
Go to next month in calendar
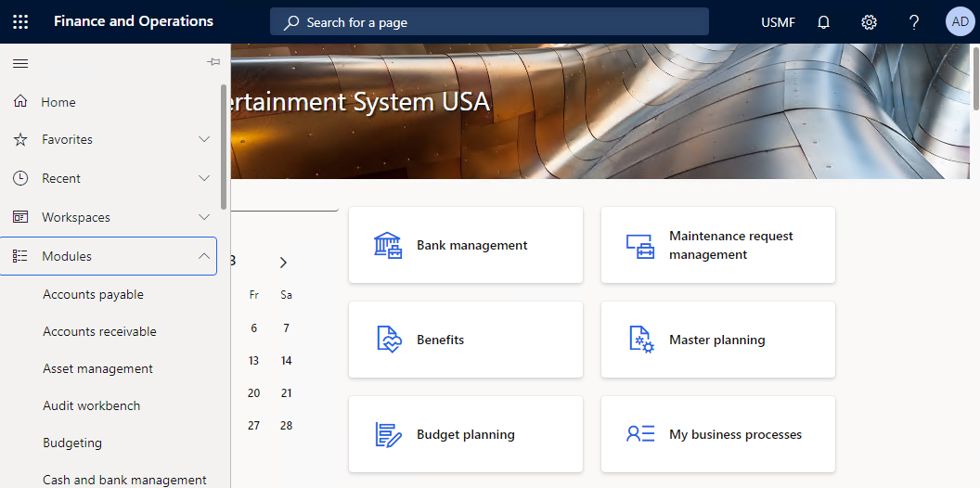283,263
